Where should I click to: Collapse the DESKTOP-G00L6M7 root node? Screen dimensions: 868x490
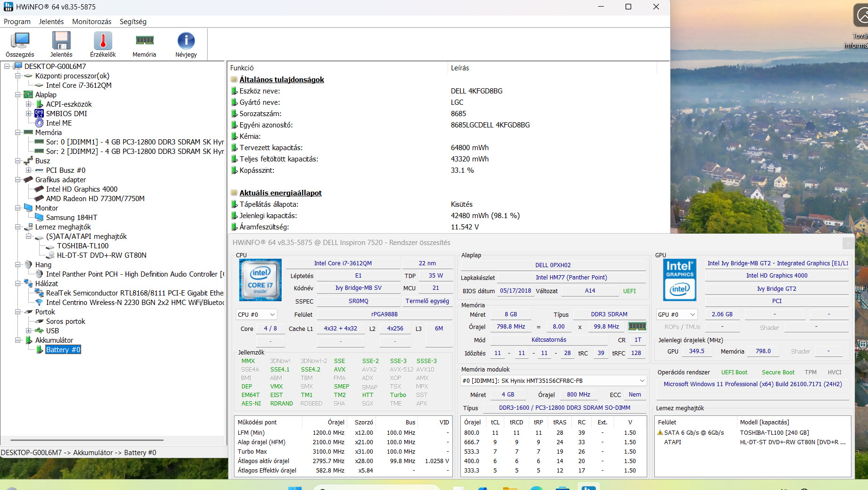[7, 66]
